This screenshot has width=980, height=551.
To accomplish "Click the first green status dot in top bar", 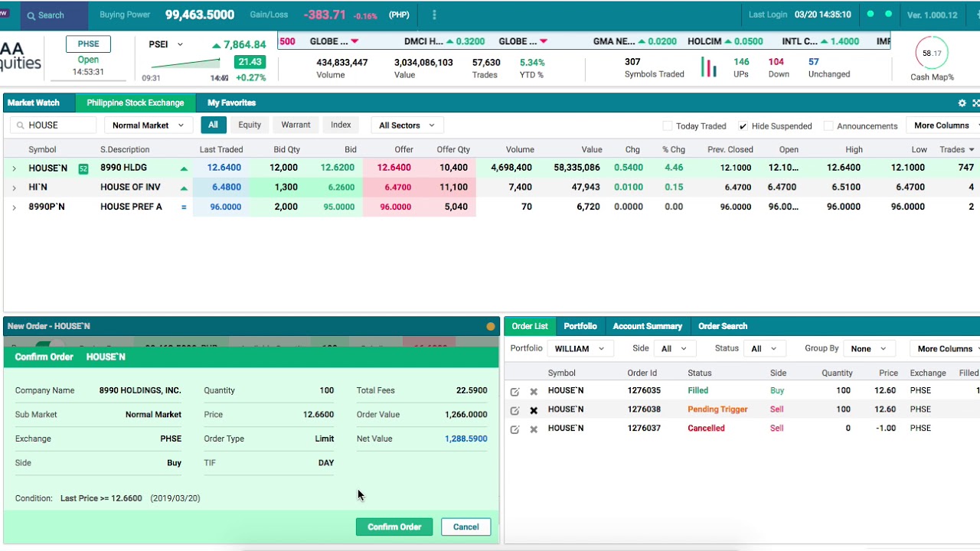I will [x=871, y=14].
